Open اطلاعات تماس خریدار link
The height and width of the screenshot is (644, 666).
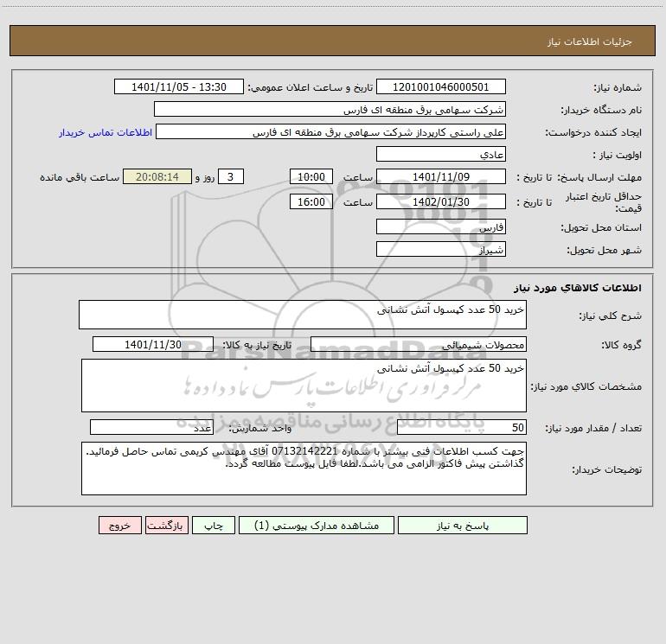(106, 132)
